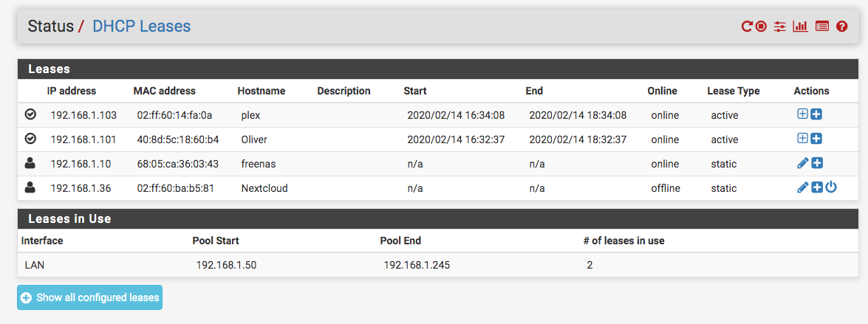Open related settings sliders icon
868x324 pixels.
(x=780, y=27)
